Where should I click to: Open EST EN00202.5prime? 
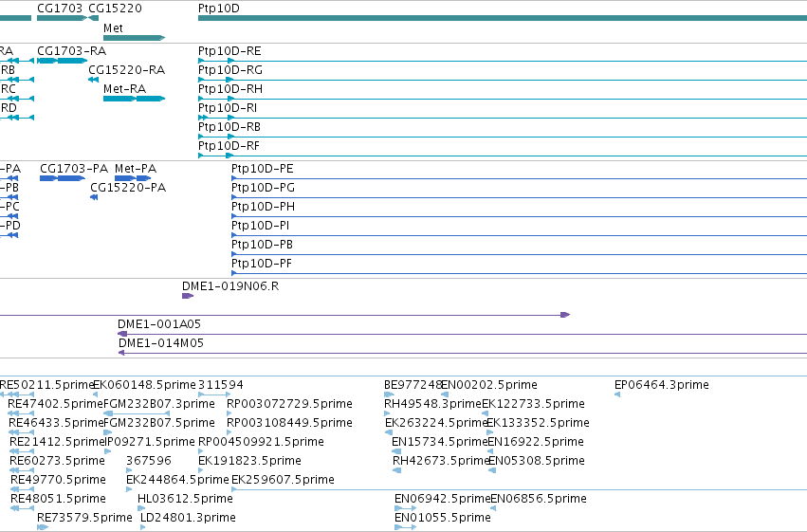click(489, 385)
